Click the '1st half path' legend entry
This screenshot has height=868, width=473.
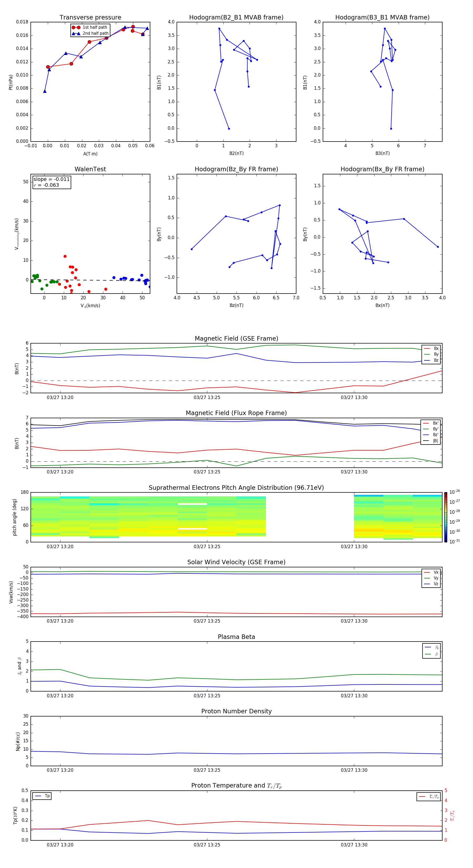(90, 27)
